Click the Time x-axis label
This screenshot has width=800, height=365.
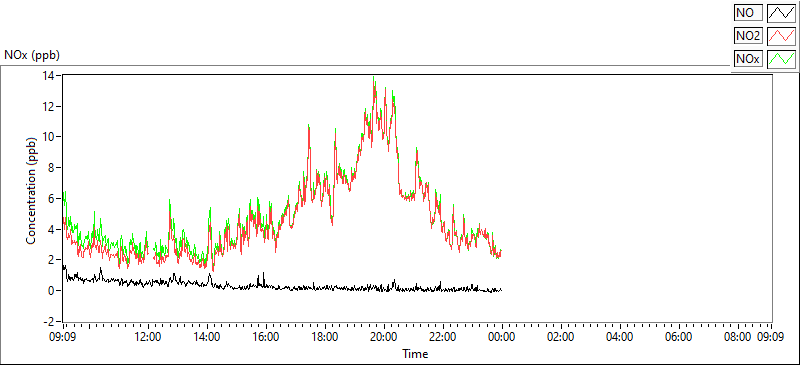415,354
